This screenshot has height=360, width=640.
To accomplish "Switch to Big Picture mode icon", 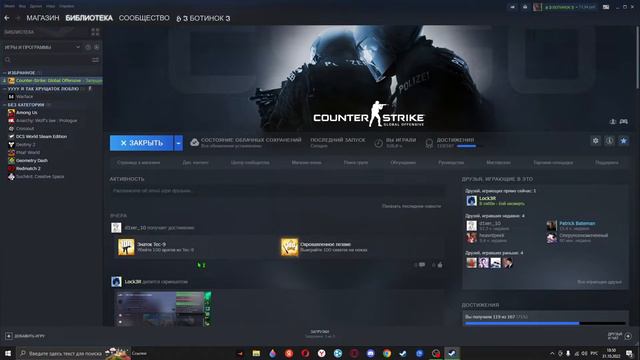I will [606, 7].
